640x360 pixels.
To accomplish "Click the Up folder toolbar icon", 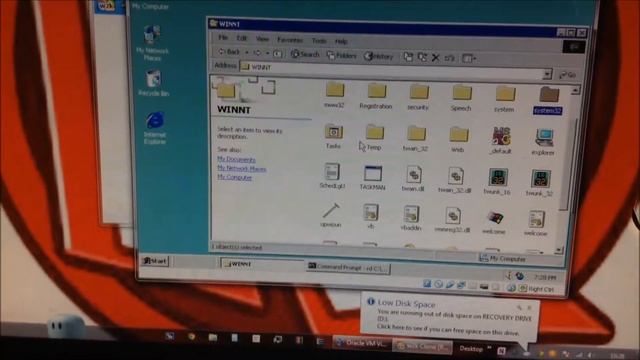I will pyautogui.click(x=278, y=53).
